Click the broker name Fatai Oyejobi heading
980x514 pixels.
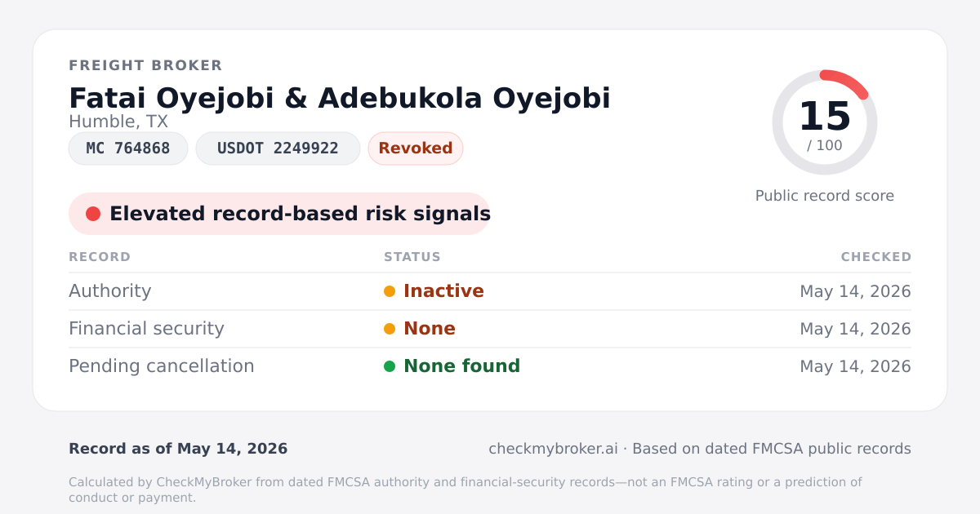(x=340, y=98)
